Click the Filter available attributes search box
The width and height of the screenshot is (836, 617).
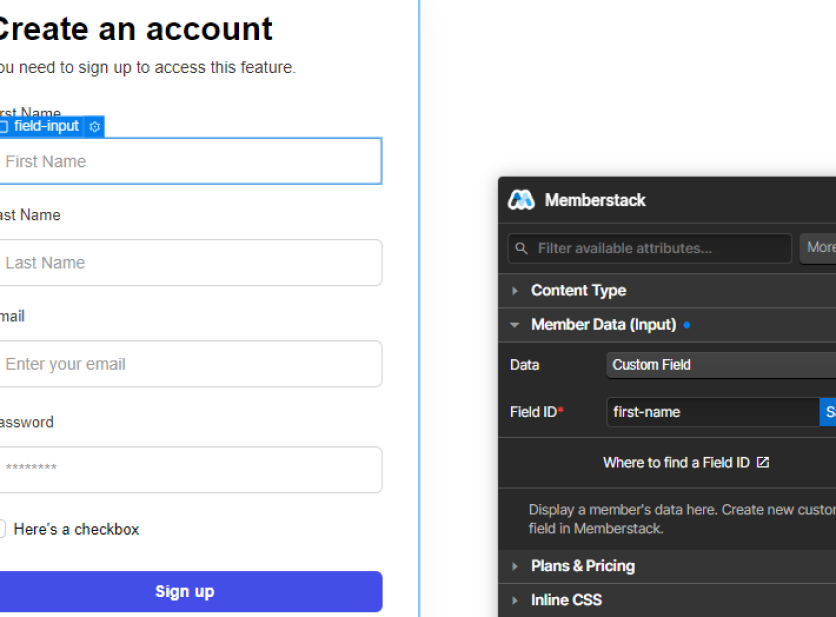pos(649,249)
